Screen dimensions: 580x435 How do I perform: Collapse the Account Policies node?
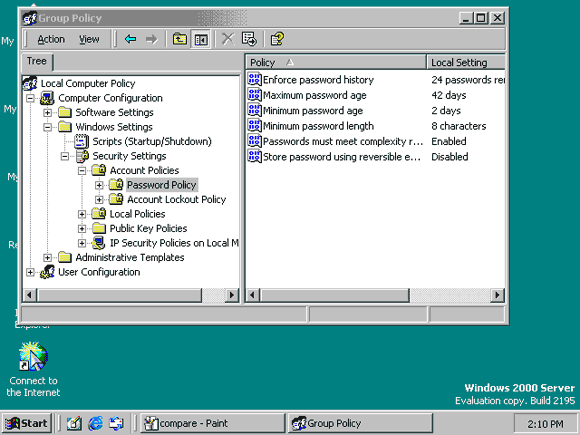(x=82, y=171)
